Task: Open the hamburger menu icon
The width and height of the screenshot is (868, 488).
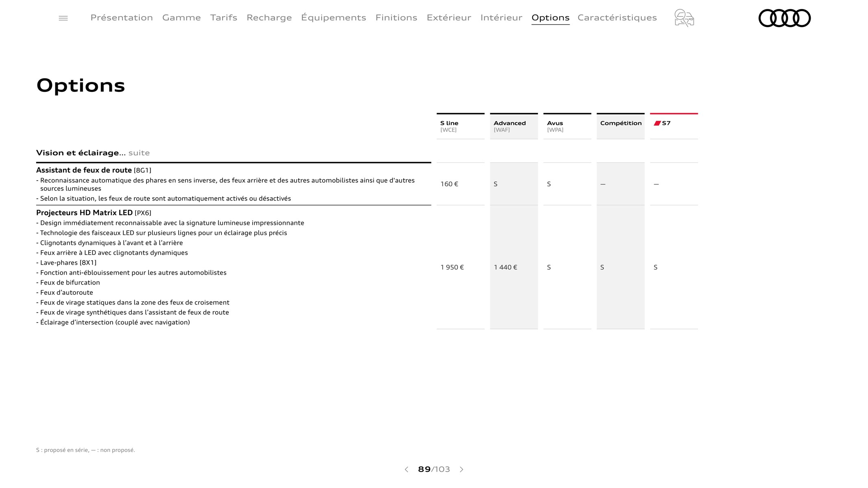Action: [x=63, y=18]
